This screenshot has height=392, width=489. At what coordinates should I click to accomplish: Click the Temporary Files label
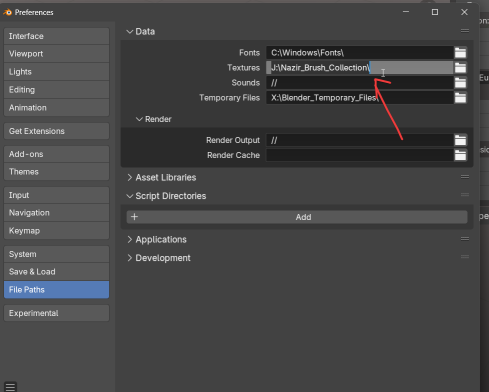point(229,98)
